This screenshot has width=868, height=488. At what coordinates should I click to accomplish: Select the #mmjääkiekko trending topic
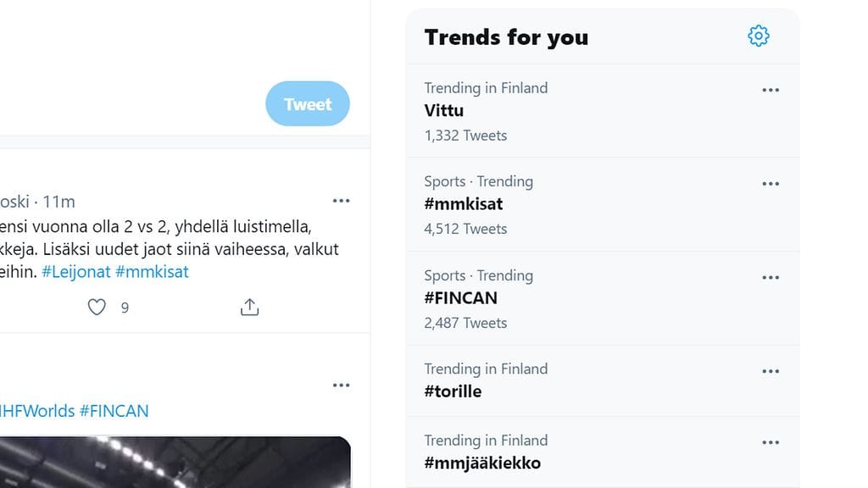482,463
